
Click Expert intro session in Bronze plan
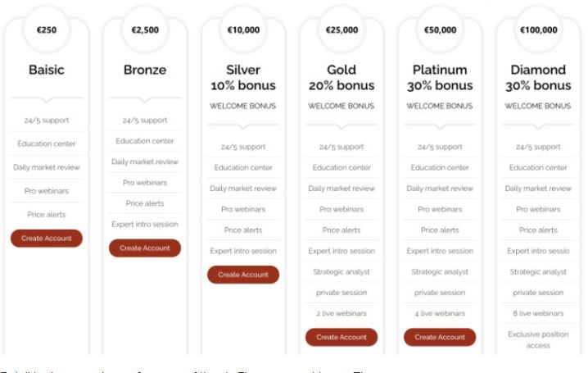(x=145, y=225)
